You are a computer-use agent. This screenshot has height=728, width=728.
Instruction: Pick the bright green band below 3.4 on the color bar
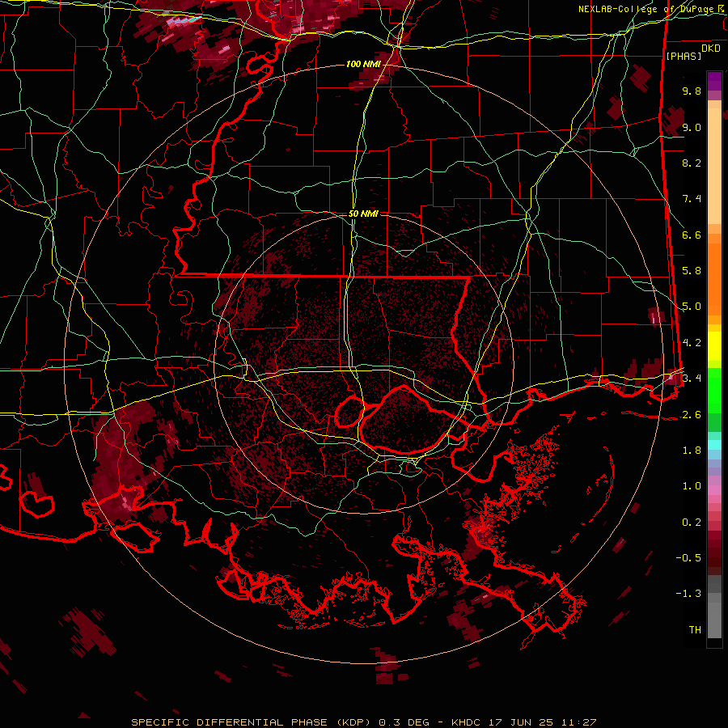(x=714, y=391)
